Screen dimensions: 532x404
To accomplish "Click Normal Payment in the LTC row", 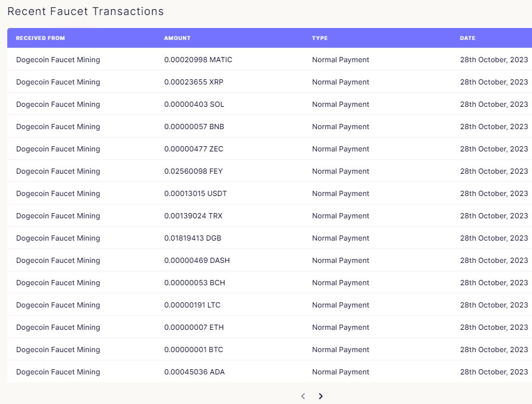I will pyautogui.click(x=340, y=305).
